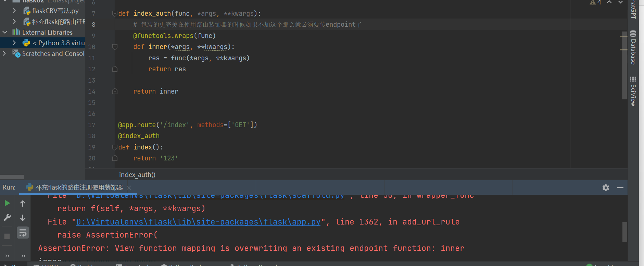This screenshot has height=266, width=644.
Task: Click the warnings indicator showing 4
Action: [x=595, y=2]
